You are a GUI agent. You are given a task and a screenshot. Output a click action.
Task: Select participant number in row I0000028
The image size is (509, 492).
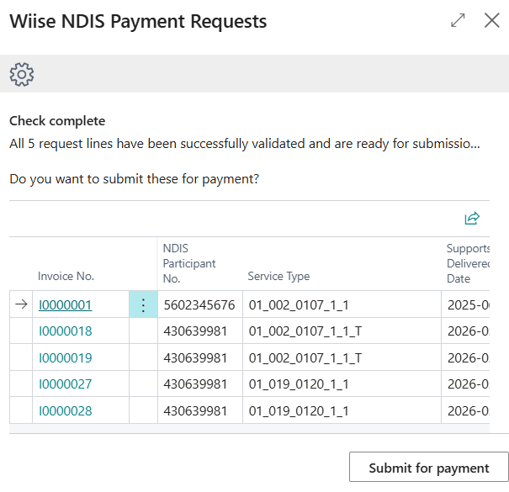(200, 410)
